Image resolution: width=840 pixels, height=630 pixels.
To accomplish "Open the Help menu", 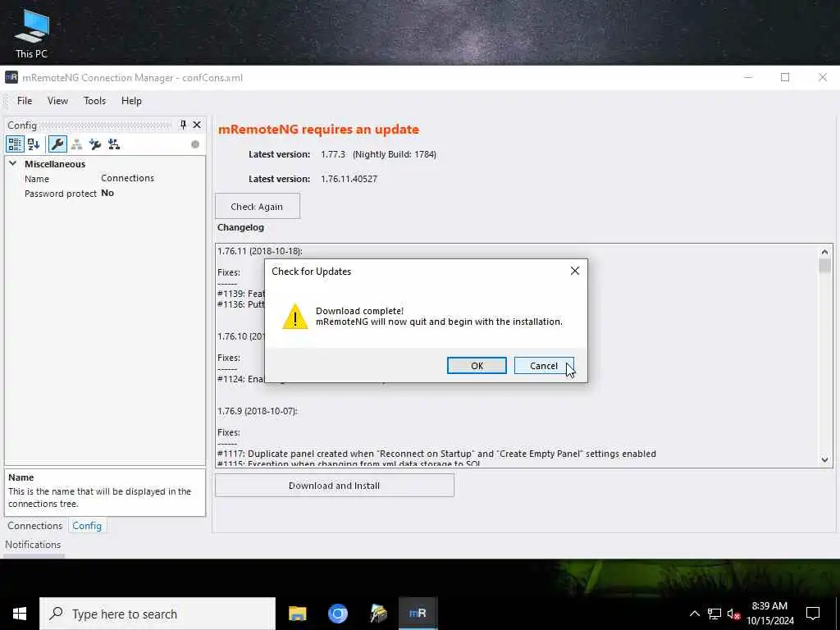I will pos(131,101).
